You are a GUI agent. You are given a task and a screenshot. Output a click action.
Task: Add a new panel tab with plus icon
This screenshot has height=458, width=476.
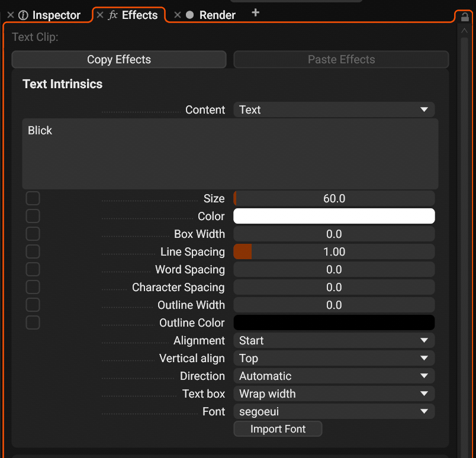(256, 13)
